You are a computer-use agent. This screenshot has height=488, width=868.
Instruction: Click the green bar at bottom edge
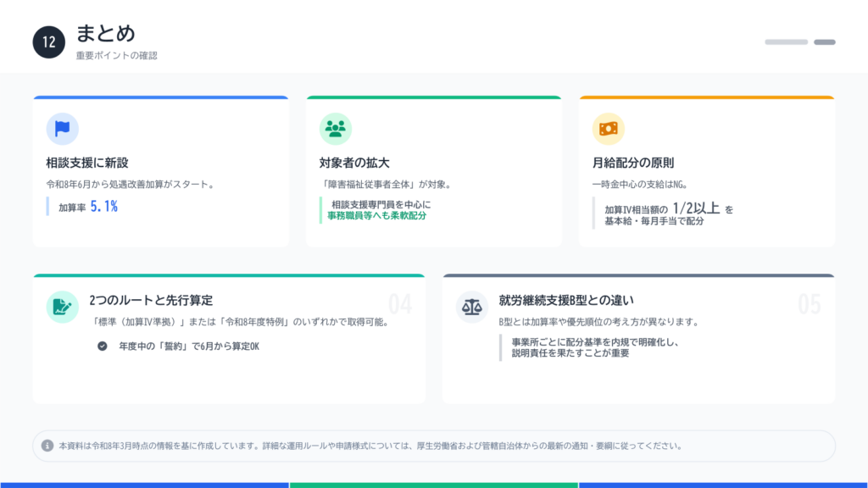tap(433, 485)
